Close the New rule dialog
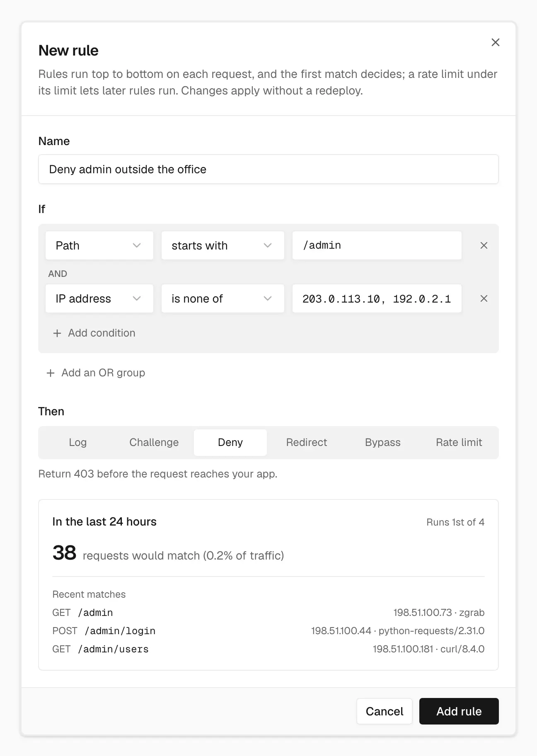Image resolution: width=537 pixels, height=756 pixels. click(x=495, y=42)
